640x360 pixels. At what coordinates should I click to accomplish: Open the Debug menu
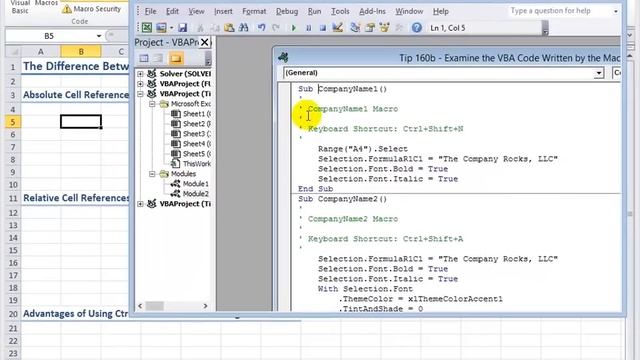[x=287, y=11]
